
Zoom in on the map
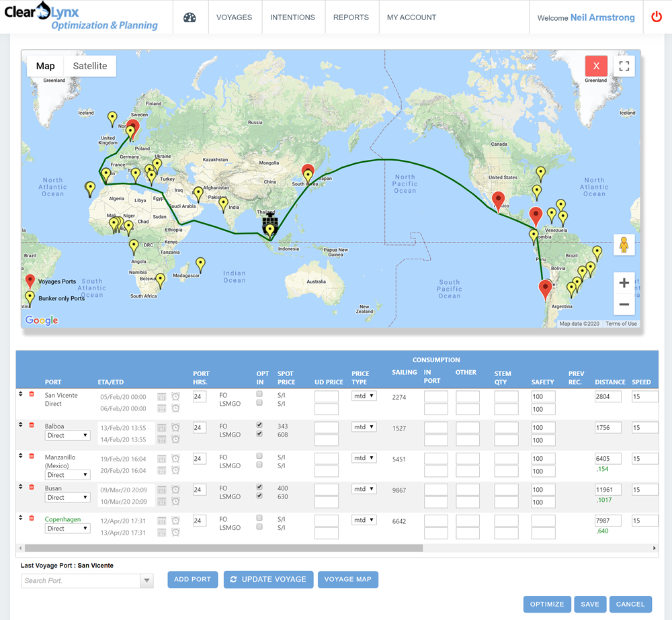click(624, 283)
